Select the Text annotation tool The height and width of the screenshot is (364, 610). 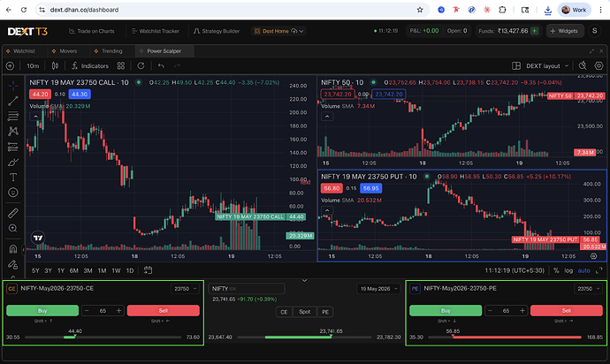[13, 178]
